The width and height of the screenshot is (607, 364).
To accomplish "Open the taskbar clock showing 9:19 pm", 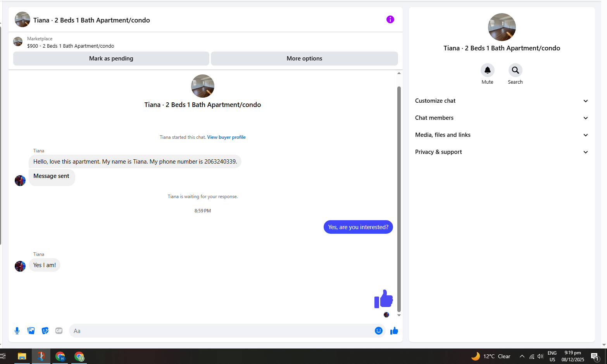I will coord(573,356).
